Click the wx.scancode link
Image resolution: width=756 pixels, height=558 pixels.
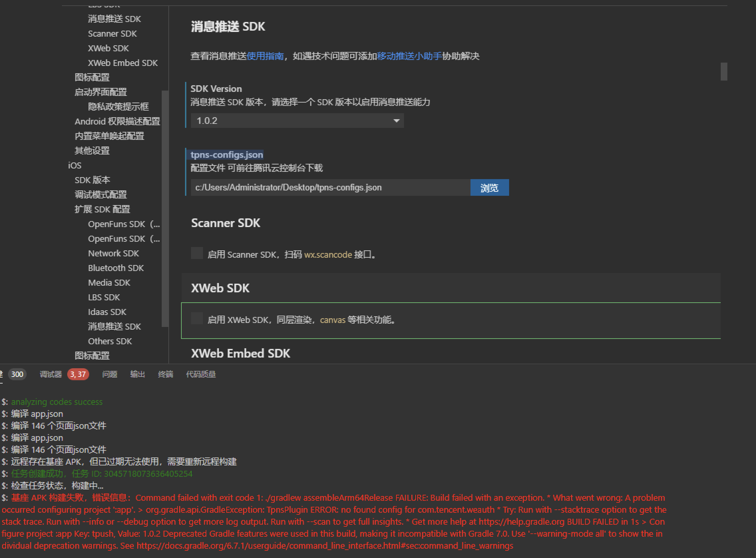328,255
